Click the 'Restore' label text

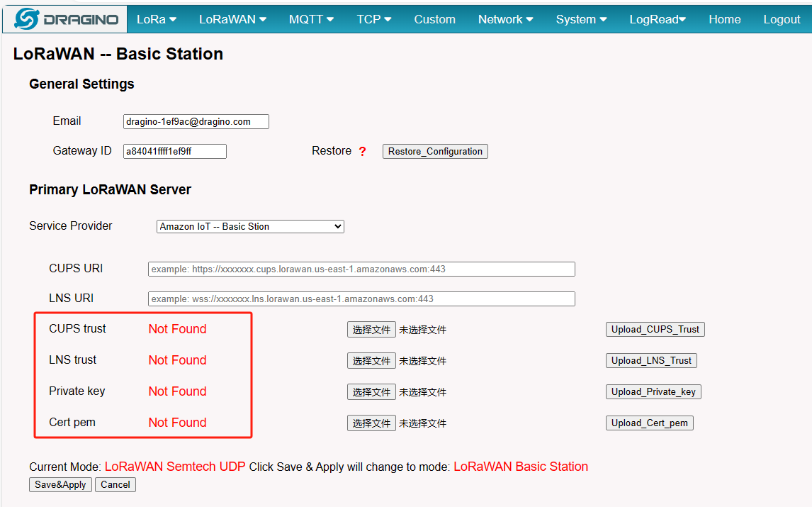click(x=332, y=151)
